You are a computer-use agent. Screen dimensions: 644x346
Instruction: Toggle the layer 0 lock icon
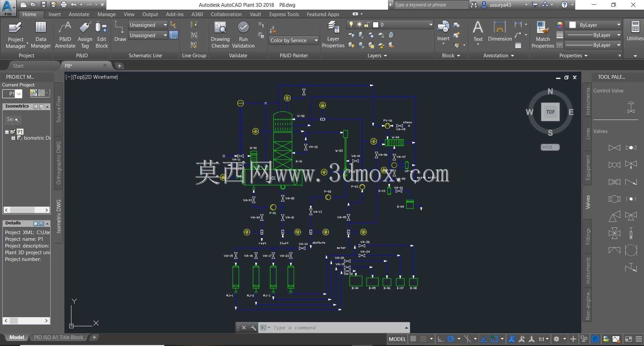pyautogui.click(x=367, y=24)
